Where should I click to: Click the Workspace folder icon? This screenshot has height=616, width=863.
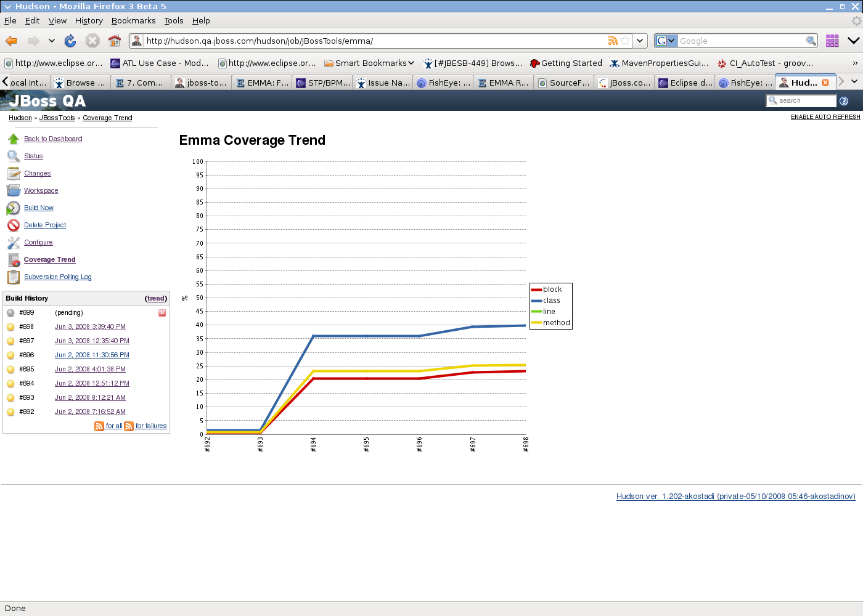pos(14,190)
